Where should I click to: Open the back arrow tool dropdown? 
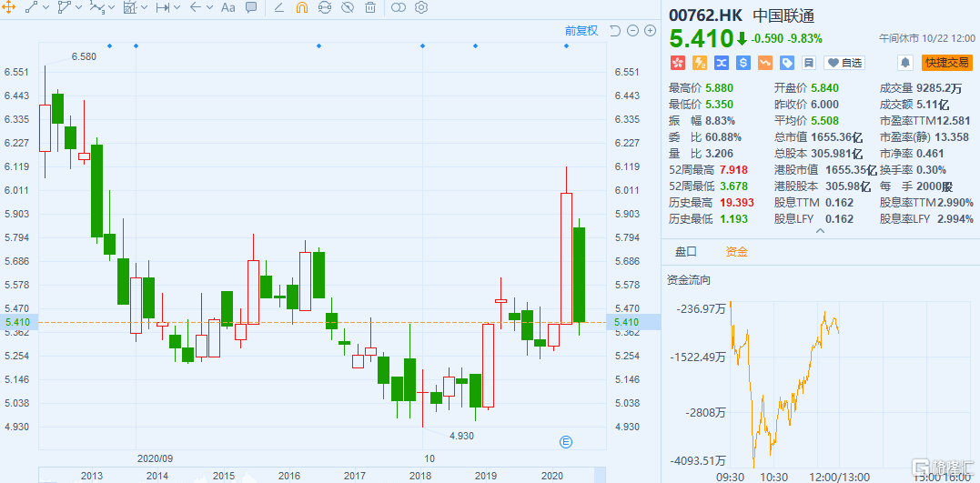pos(210,7)
